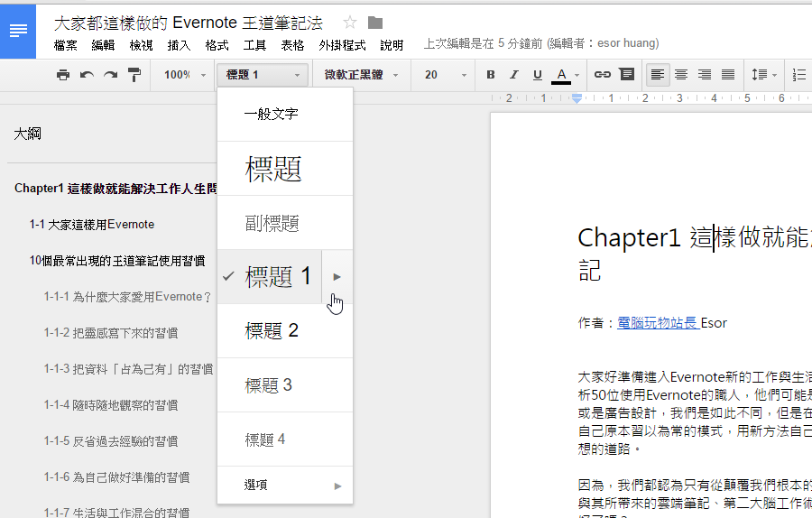Open the Docs home icon
Image resolution: width=812 pixels, height=518 pixels.
pyautogui.click(x=18, y=31)
